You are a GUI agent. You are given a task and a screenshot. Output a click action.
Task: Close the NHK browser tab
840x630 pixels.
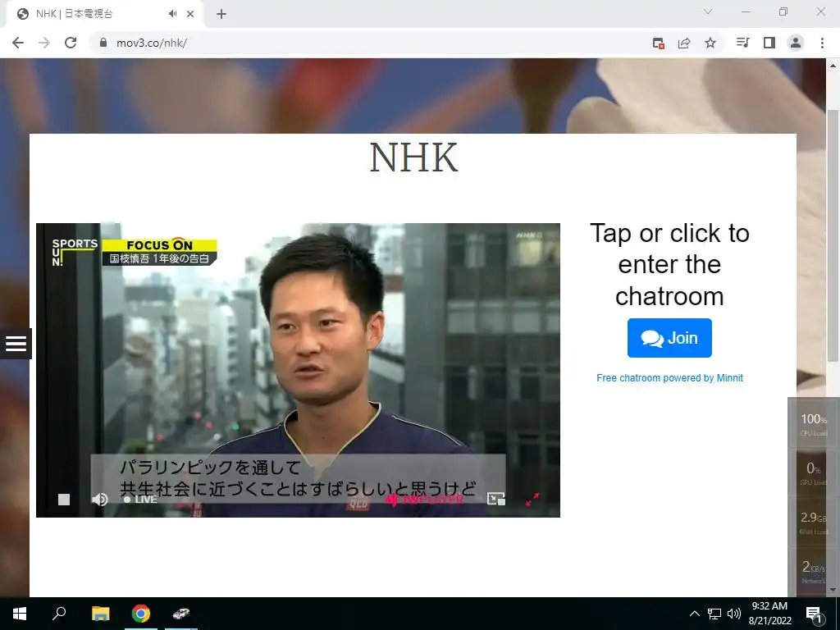click(190, 14)
